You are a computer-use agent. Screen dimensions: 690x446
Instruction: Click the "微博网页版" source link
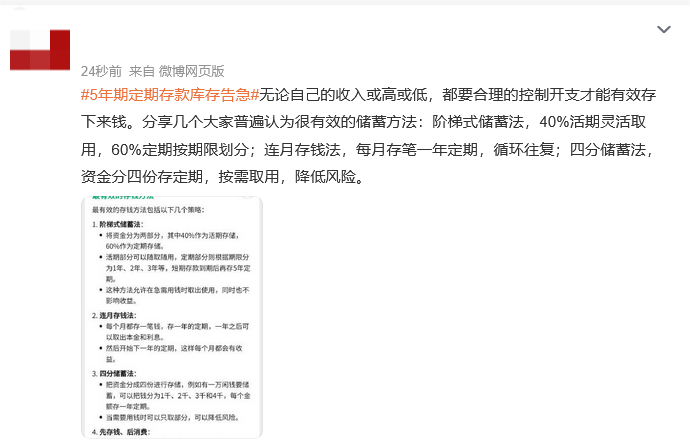click(x=192, y=71)
